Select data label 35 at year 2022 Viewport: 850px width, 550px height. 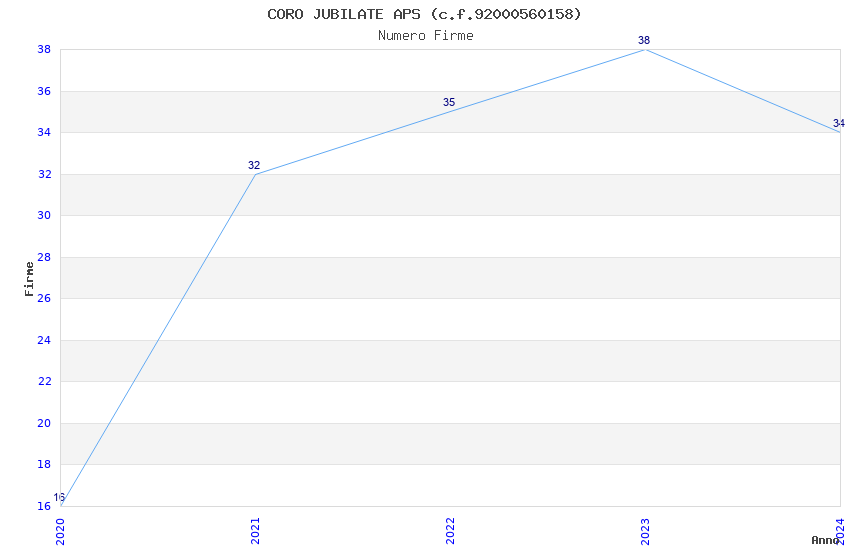click(449, 102)
